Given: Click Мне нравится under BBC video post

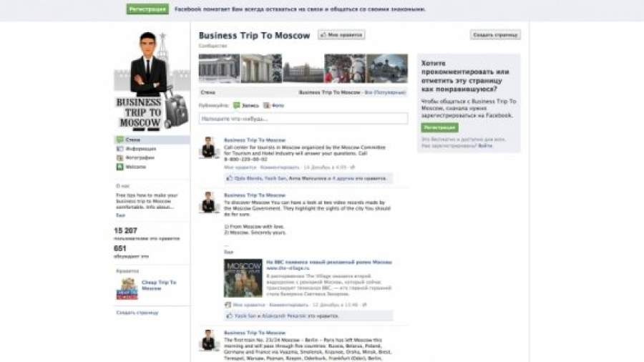Looking at the screenshot, I should pos(249,305).
